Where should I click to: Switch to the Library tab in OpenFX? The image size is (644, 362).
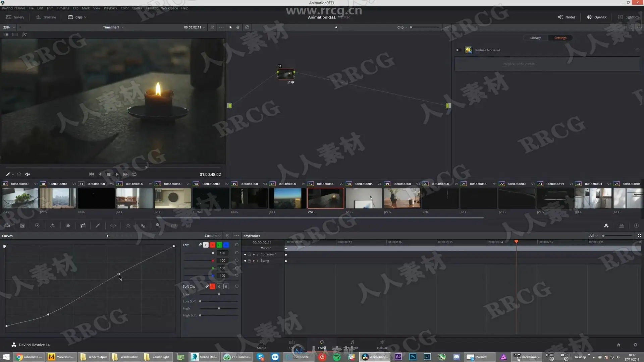coord(535,38)
